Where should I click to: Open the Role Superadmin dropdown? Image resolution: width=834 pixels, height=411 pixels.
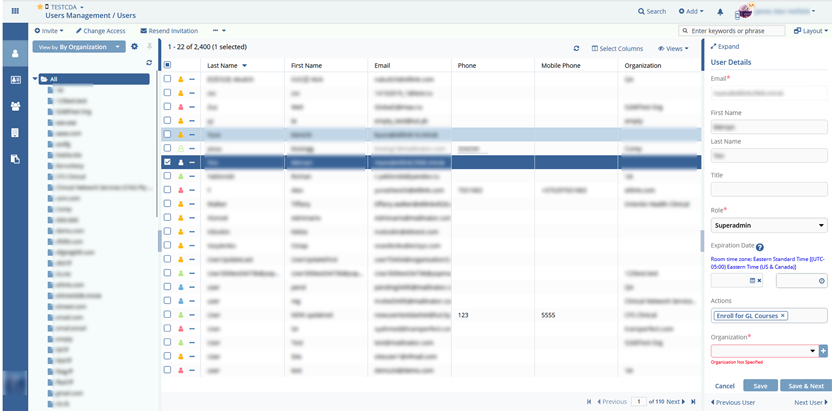768,226
